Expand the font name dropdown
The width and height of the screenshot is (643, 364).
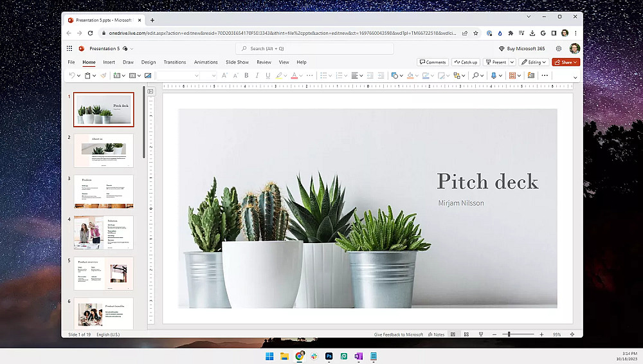[x=195, y=75]
